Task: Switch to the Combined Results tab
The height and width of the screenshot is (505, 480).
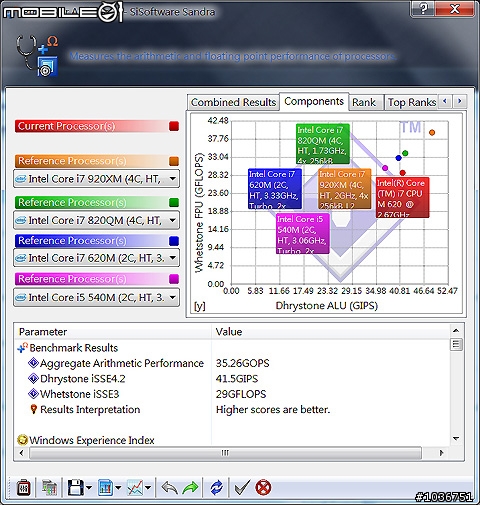Action: coord(233,102)
